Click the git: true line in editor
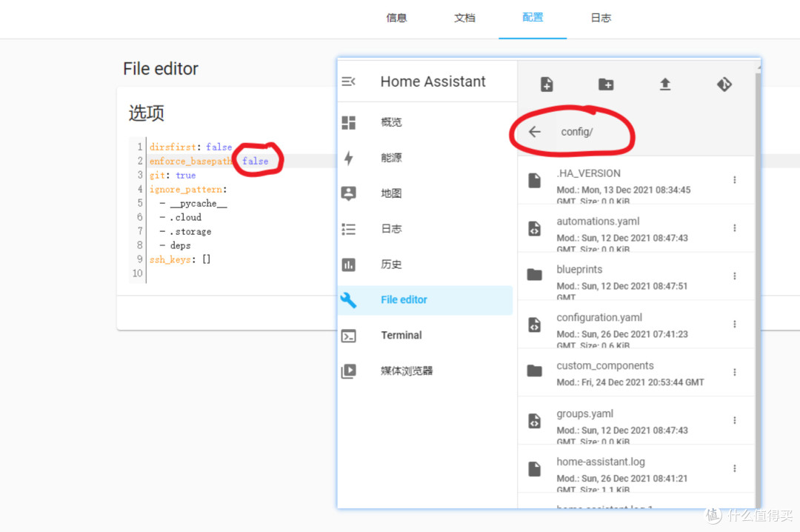This screenshot has height=532, width=800. click(173, 175)
